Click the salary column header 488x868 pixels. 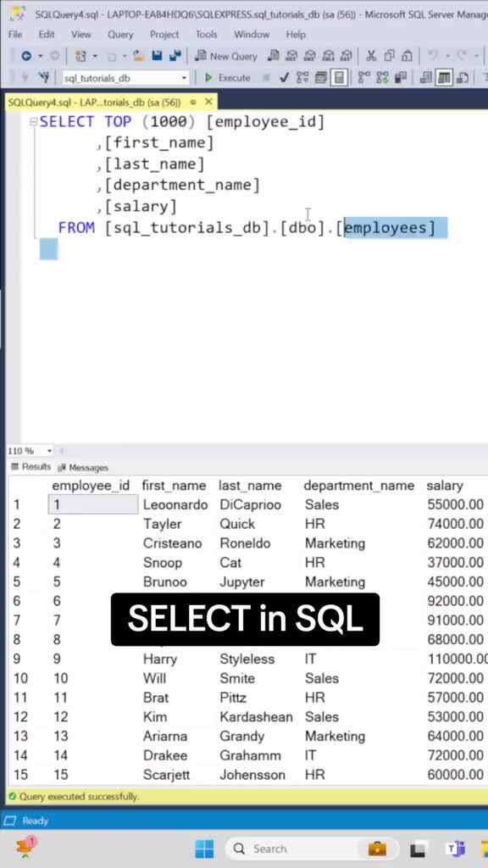point(445,486)
